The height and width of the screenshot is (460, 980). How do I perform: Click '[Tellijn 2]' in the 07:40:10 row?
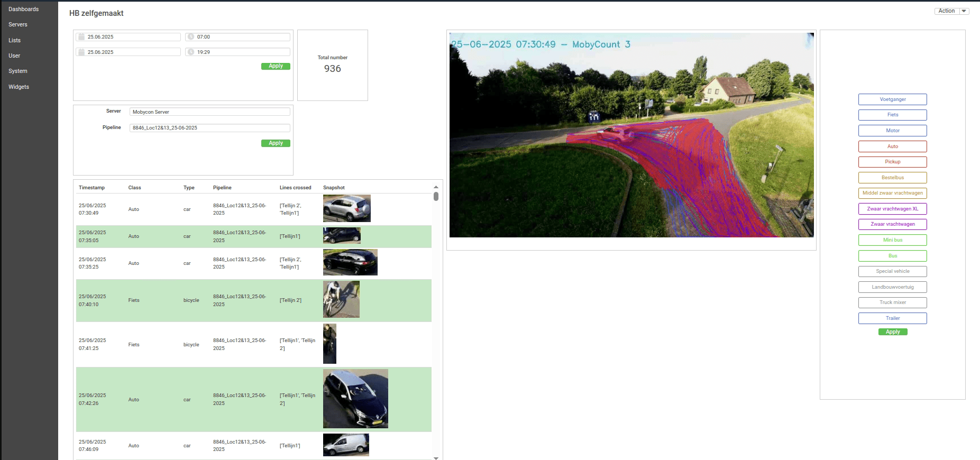pyautogui.click(x=290, y=300)
